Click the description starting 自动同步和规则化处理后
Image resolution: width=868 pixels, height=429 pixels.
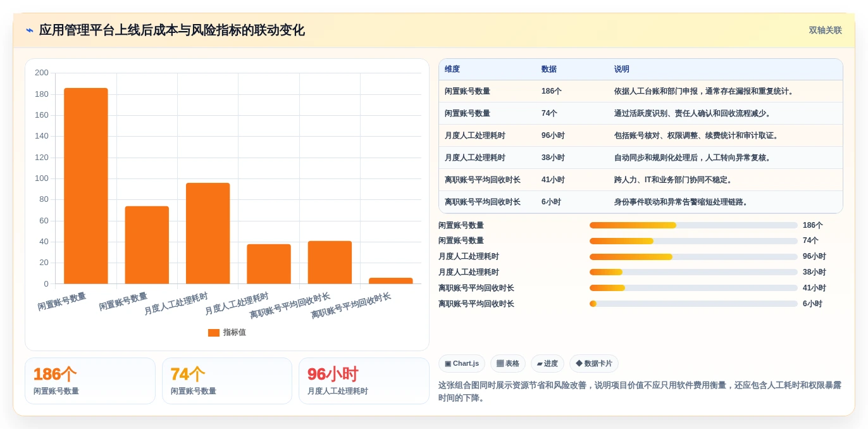tap(693, 158)
